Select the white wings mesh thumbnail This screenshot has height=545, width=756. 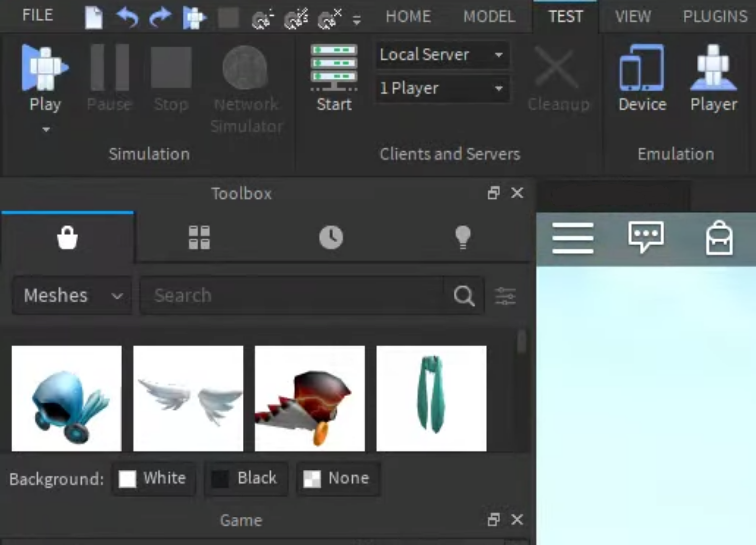(188, 398)
